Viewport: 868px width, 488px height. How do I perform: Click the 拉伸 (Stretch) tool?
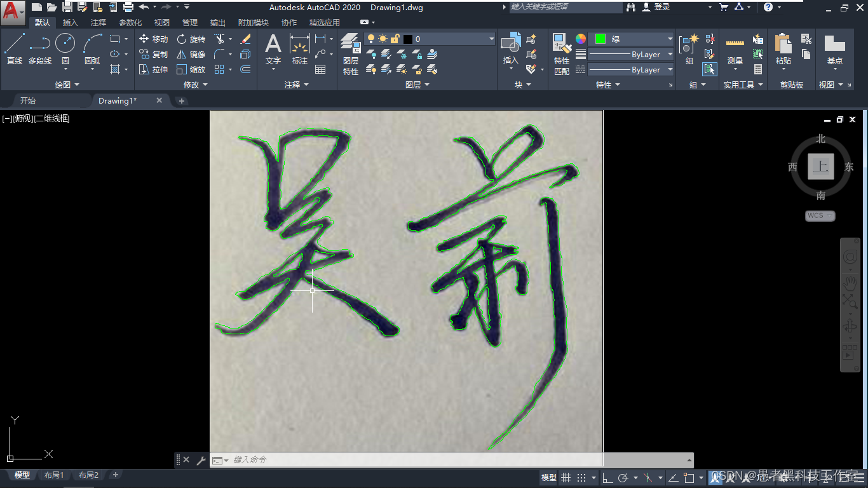[153, 69]
